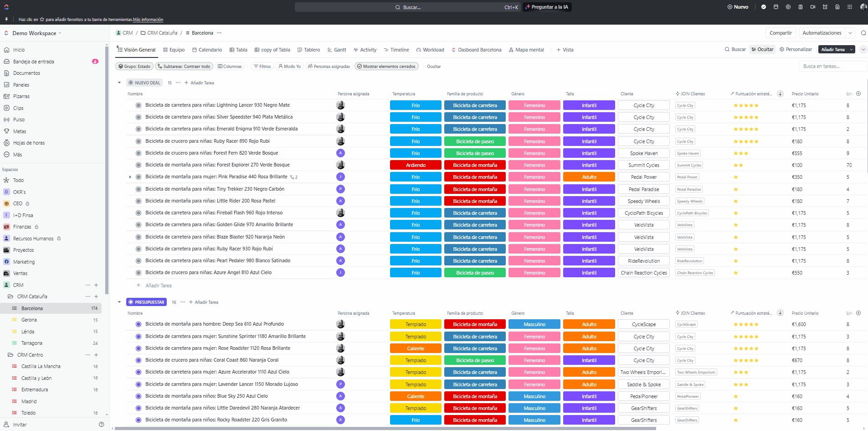Click the Busca en tareas search field

coord(832,67)
